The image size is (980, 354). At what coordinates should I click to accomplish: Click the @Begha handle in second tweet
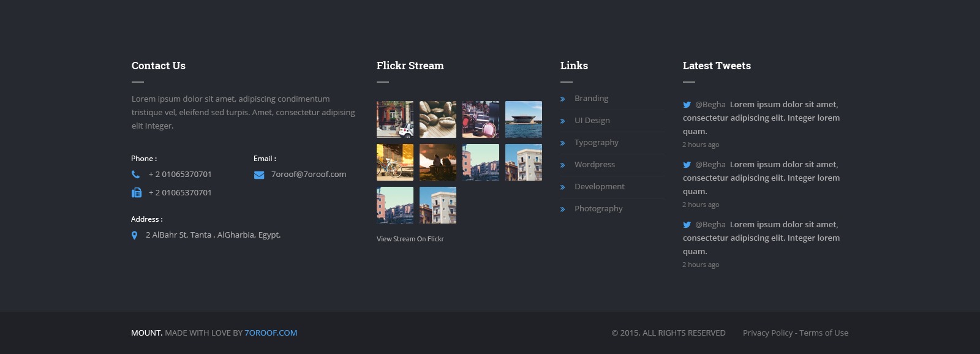(710, 165)
